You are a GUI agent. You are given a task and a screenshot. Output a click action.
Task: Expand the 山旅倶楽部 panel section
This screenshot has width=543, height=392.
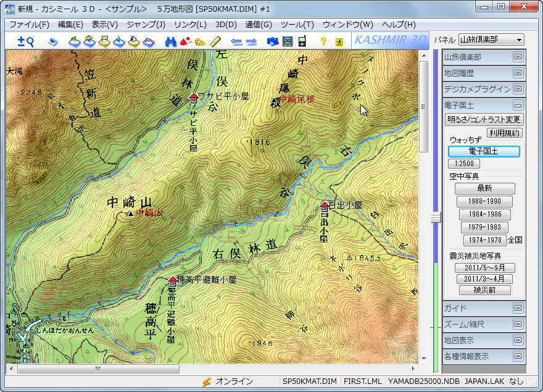click(518, 57)
